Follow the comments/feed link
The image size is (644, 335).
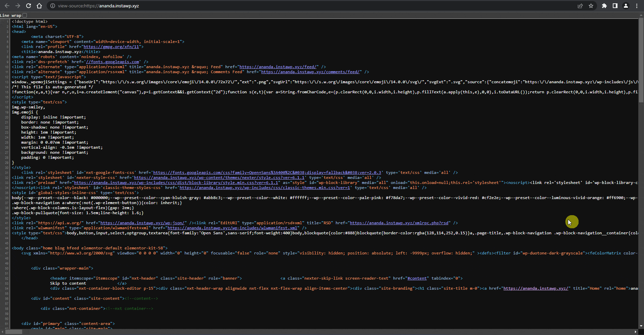point(311,72)
